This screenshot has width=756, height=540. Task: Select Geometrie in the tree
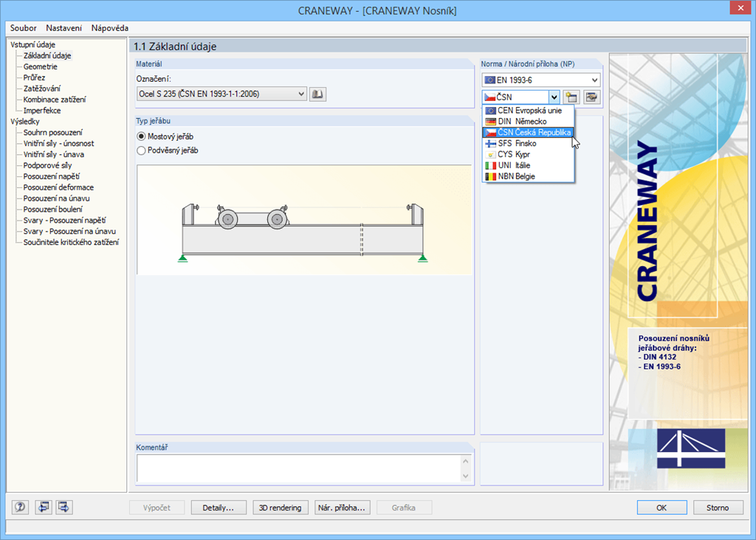(41, 66)
